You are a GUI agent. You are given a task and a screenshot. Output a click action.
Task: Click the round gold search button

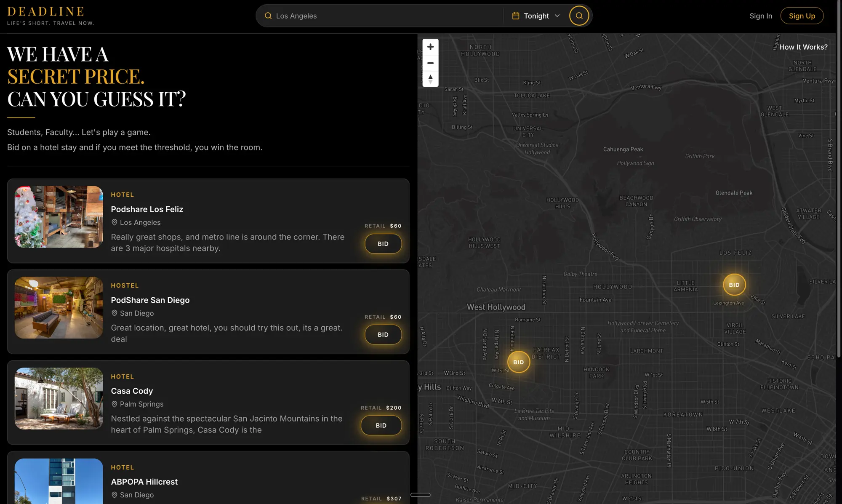[579, 16]
